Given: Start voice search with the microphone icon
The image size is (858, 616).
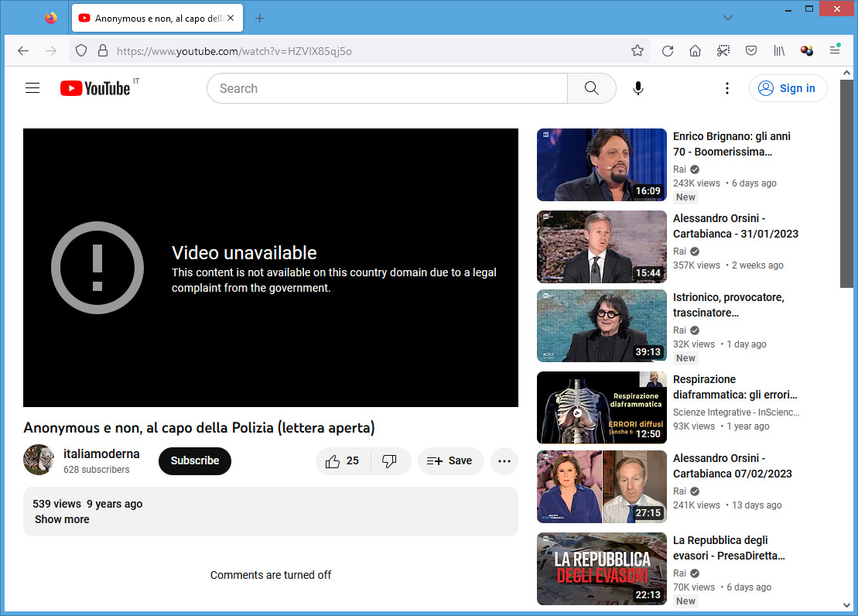Looking at the screenshot, I should [x=638, y=88].
